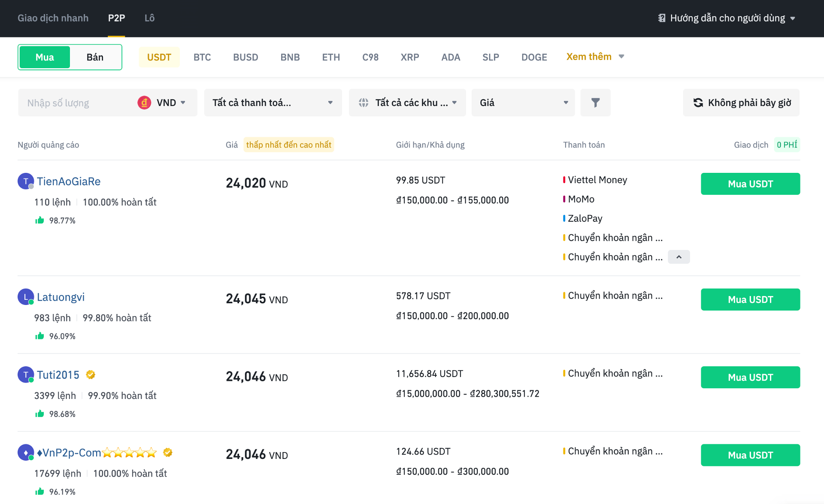Click Mua USDT for Tuti2015
The height and width of the screenshot is (504, 824).
pyautogui.click(x=750, y=377)
